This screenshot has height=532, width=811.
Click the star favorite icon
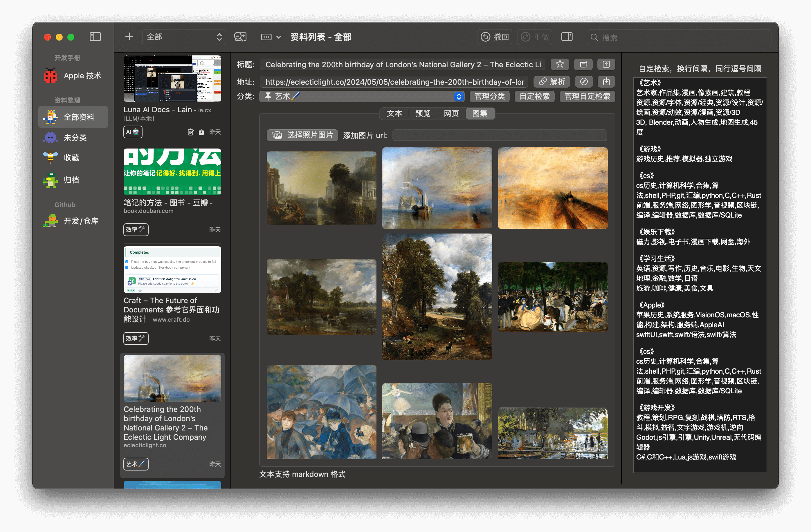pos(560,64)
